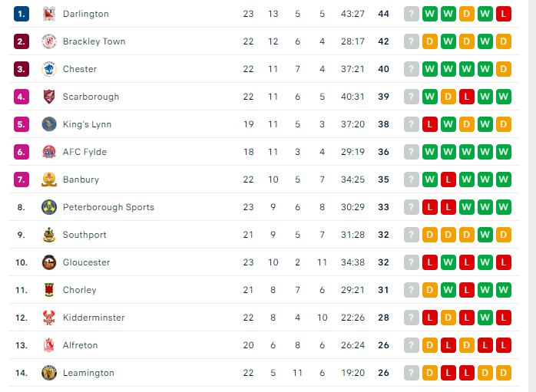Select the Scarborough crest icon

[x=49, y=97]
